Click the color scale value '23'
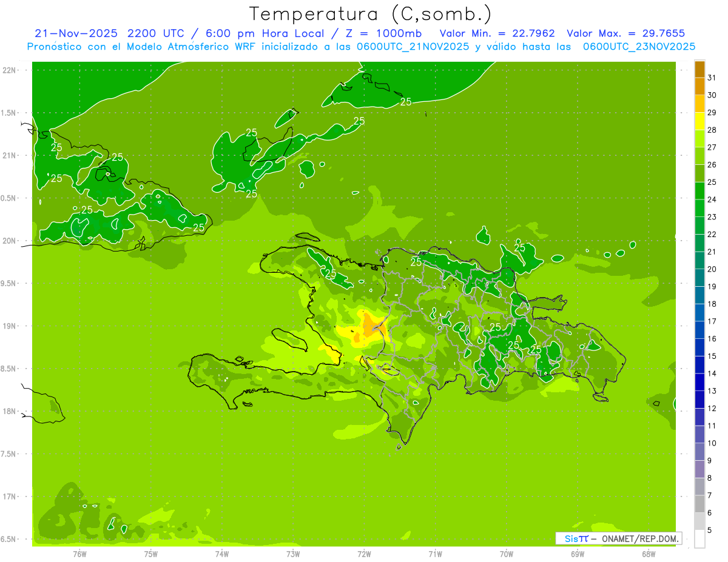 tap(712, 217)
